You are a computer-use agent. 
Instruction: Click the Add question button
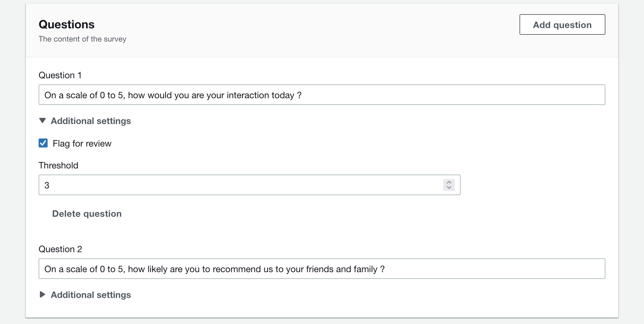(562, 24)
